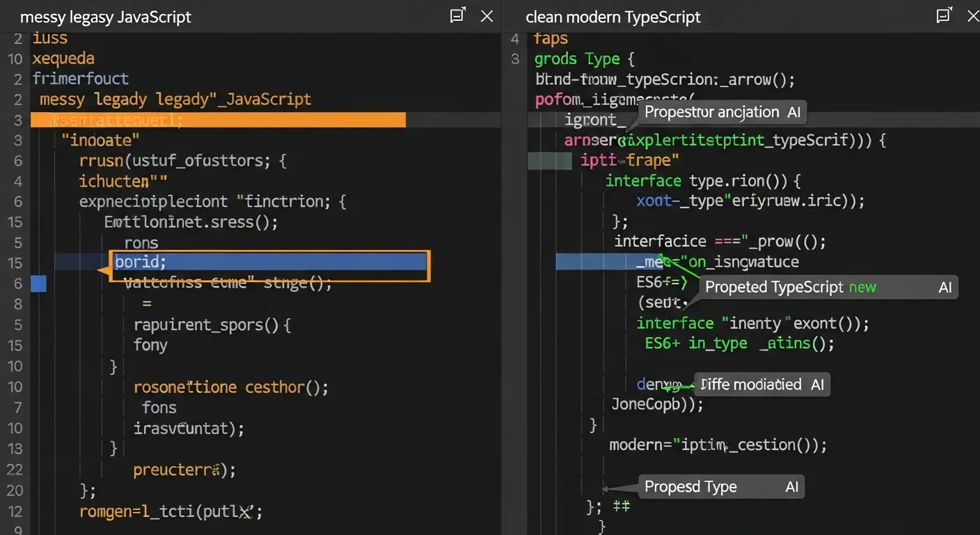This screenshot has width=980, height=535.
Task: Place cursor on the 'faps' line in TypeScript pane
Action: point(551,38)
